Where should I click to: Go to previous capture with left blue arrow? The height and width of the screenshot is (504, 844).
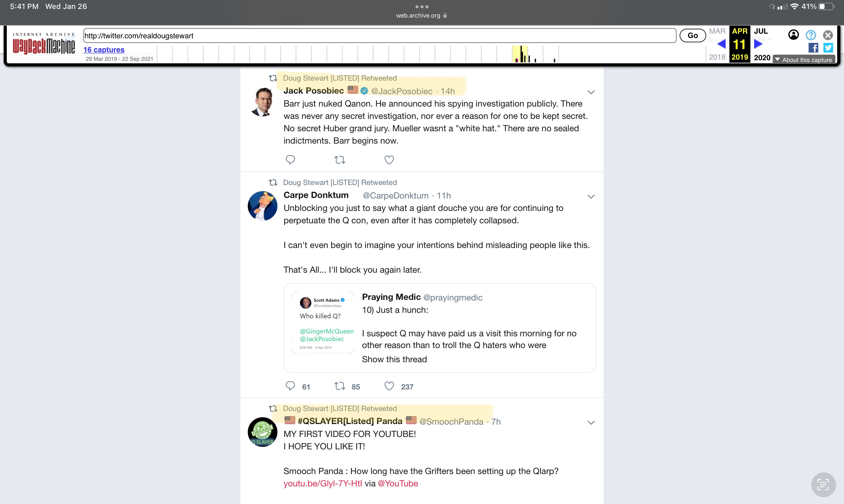[721, 44]
